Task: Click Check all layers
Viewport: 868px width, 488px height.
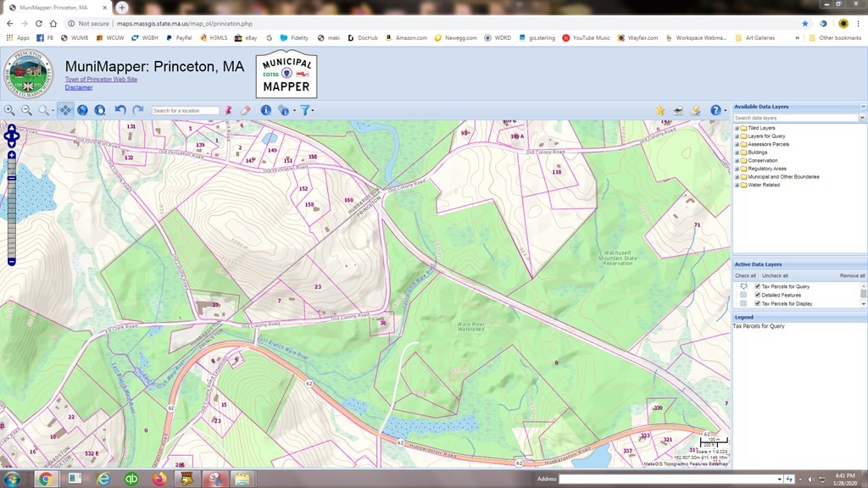Action: (745, 275)
